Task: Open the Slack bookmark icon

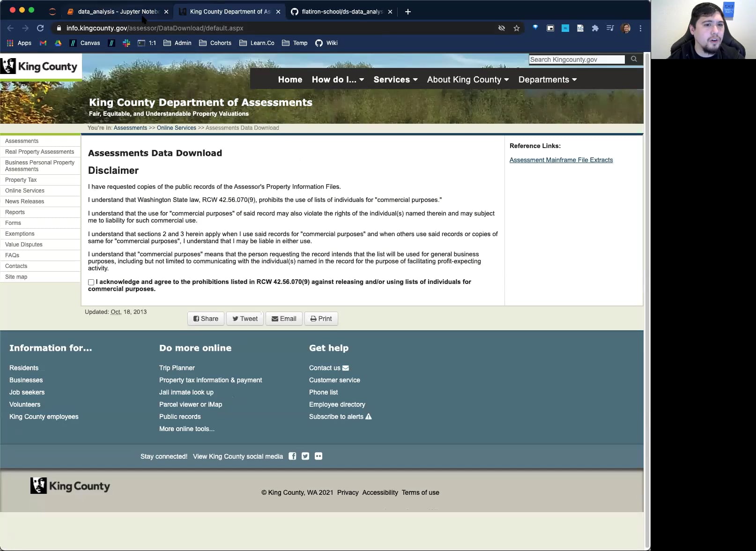Action: tap(126, 43)
